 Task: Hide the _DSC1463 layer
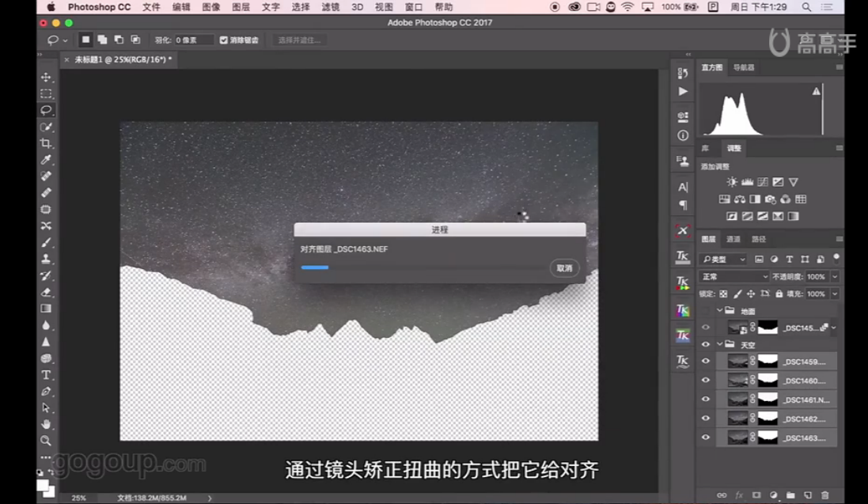coord(705,438)
